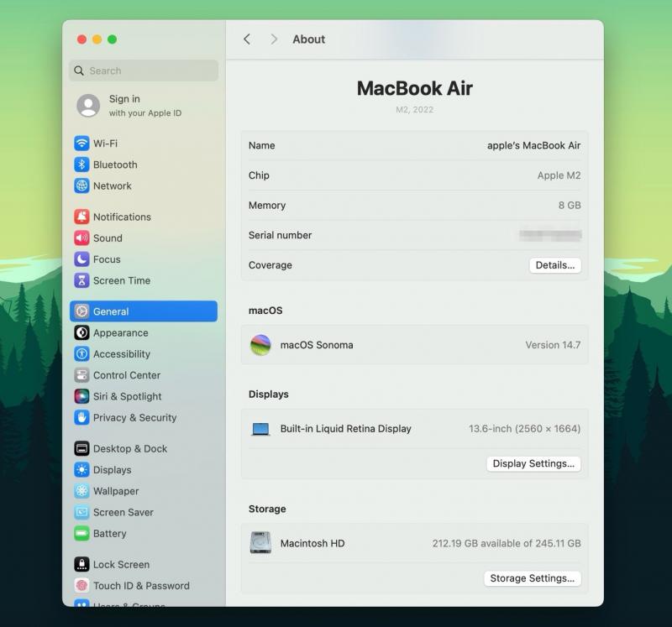This screenshot has height=627, width=672.
Task: Focus the Search field
Action: click(144, 71)
